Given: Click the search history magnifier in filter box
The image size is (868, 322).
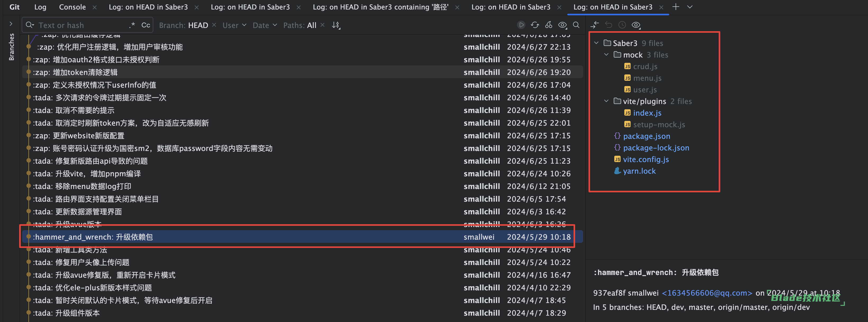Looking at the screenshot, I should tap(30, 25).
